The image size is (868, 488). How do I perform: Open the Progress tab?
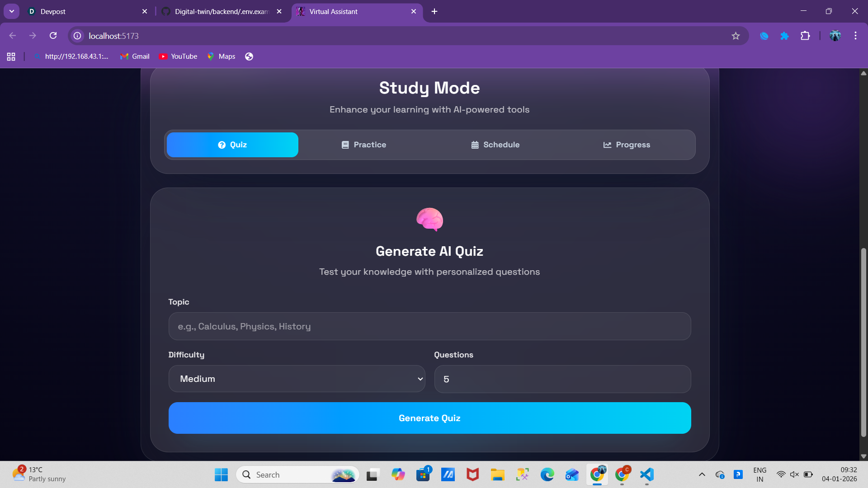click(x=627, y=145)
